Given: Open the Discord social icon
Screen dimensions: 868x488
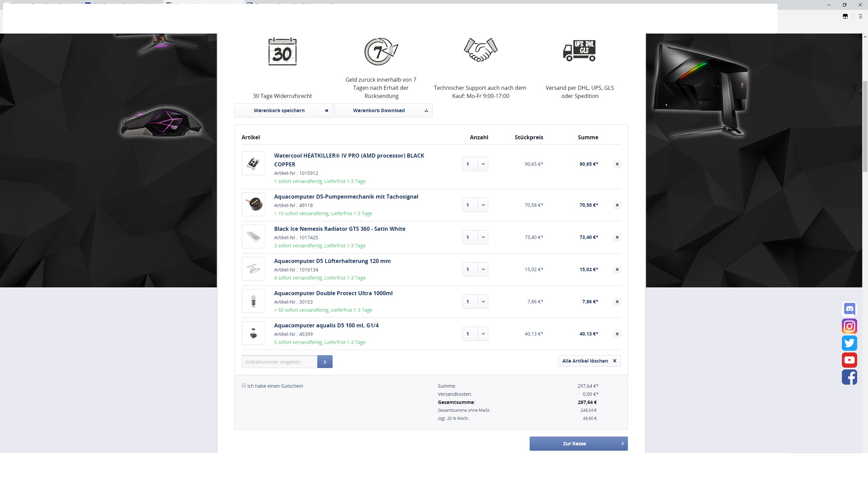Looking at the screenshot, I should point(849,309).
